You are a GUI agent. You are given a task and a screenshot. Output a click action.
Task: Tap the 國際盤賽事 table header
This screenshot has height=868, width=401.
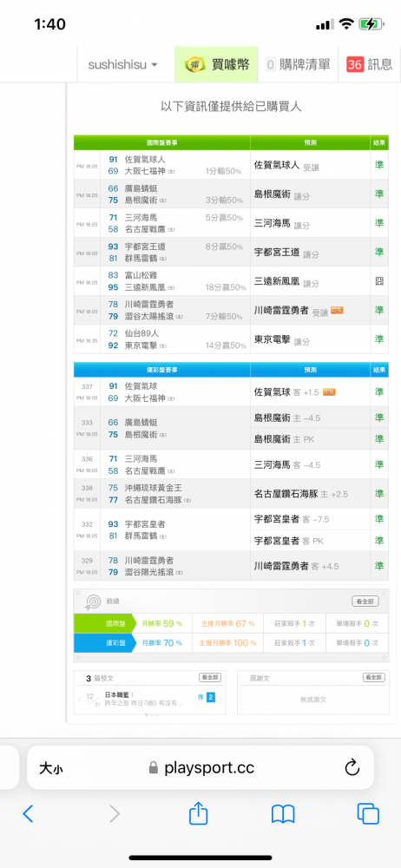click(161, 142)
